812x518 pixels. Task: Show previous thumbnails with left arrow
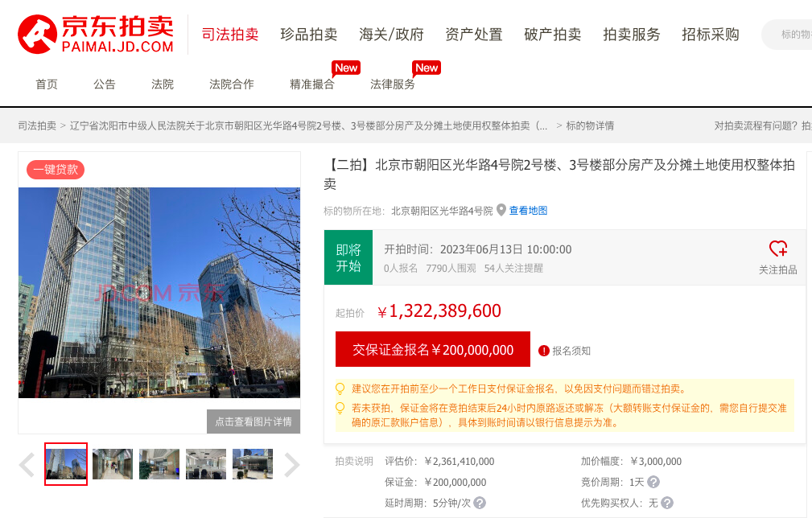pos(27,465)
